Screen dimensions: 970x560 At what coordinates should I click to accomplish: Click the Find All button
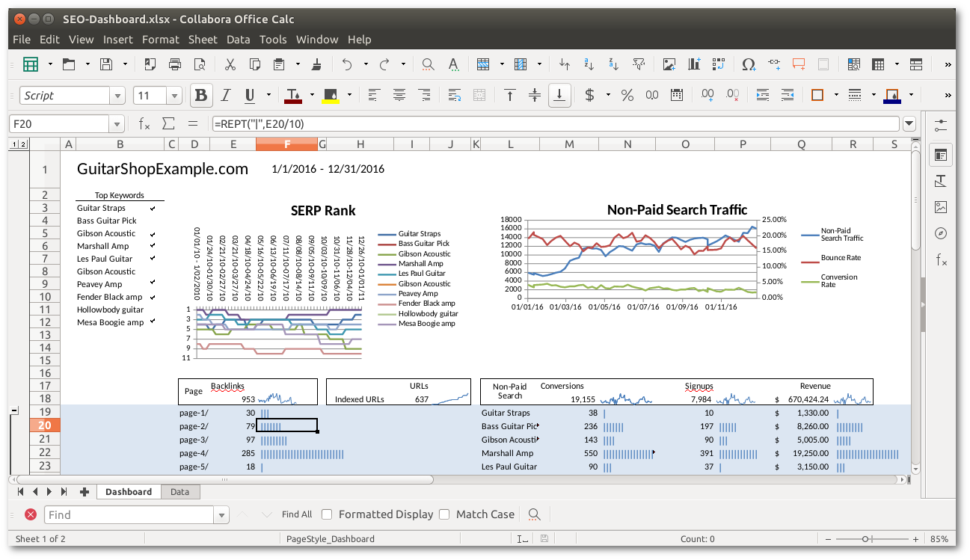297,514
